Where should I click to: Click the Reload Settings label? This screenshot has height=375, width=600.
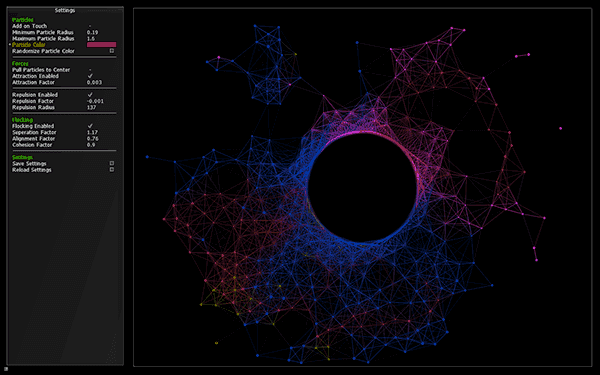tap(32, 170)
